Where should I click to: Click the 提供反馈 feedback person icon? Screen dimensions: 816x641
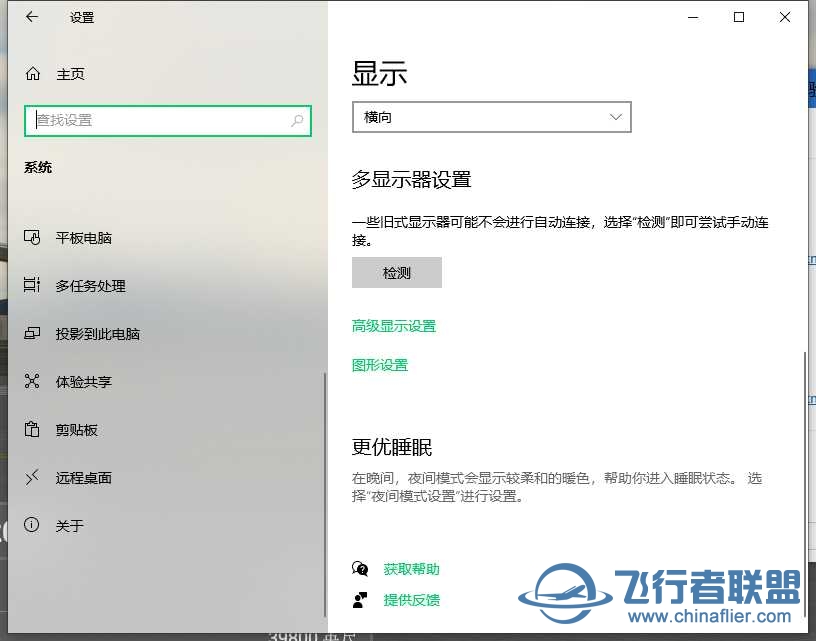click(360, 600)
